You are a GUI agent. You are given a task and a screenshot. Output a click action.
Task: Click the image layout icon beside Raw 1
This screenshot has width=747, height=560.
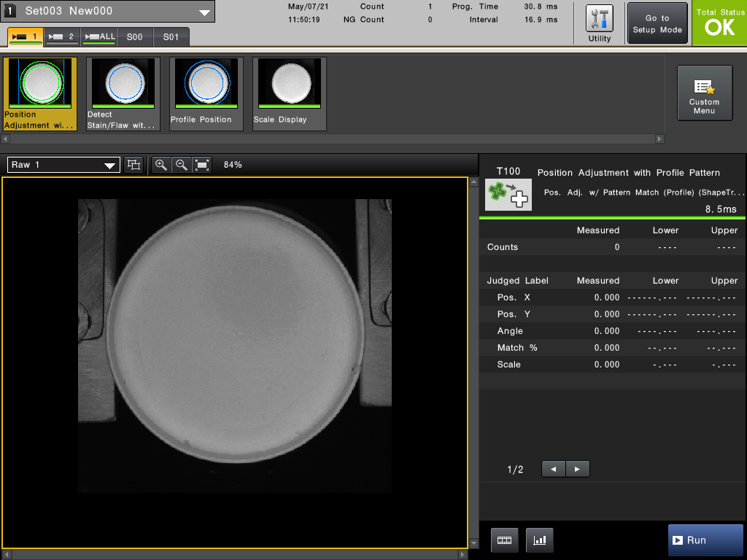click(134, 165)
